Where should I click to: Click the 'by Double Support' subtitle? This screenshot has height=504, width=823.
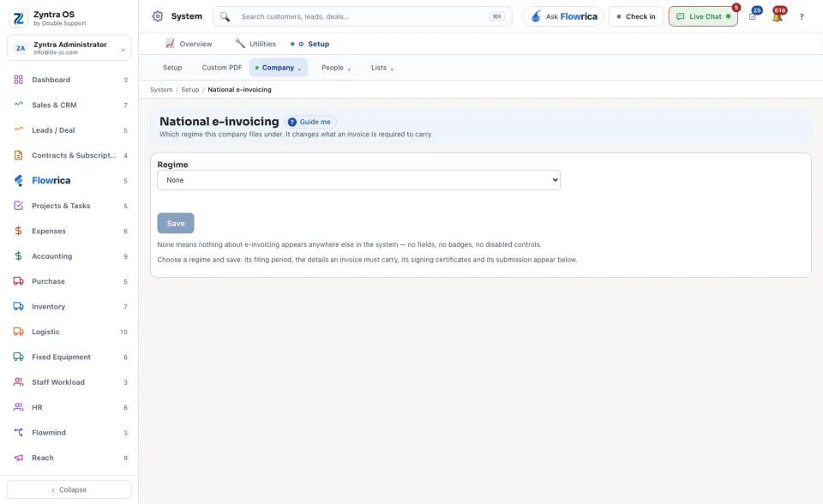60,24
